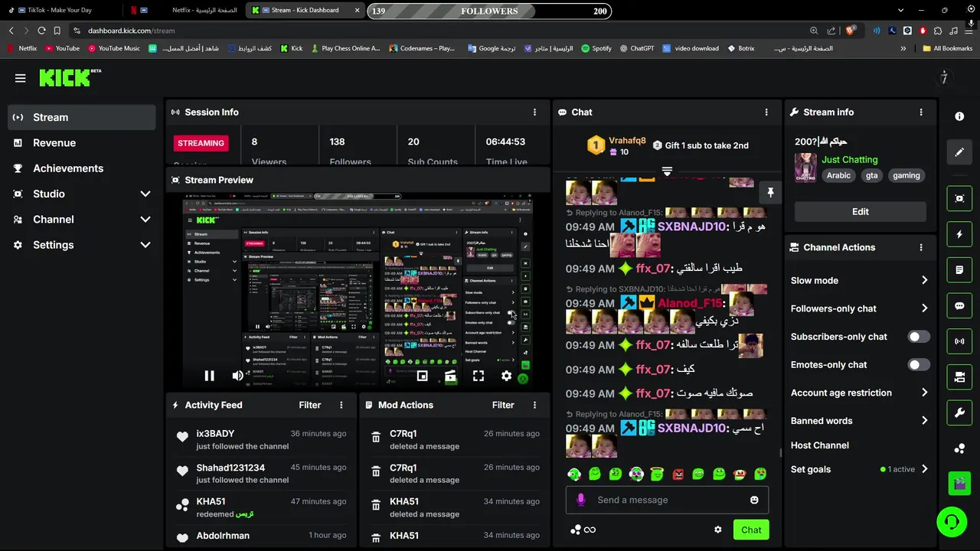Viewport: 980px width, 551px height.
Task: Click the Edit stream info button
Action: tap(860, 212)
